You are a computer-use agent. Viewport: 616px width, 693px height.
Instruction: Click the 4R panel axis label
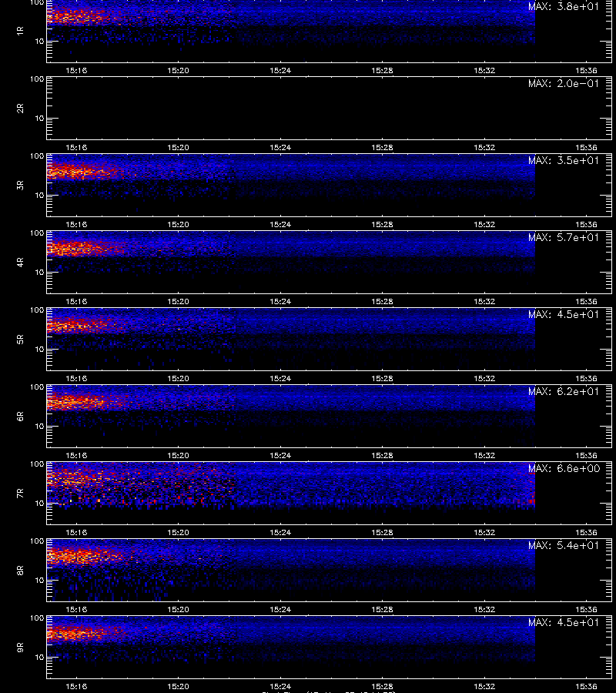20,262
